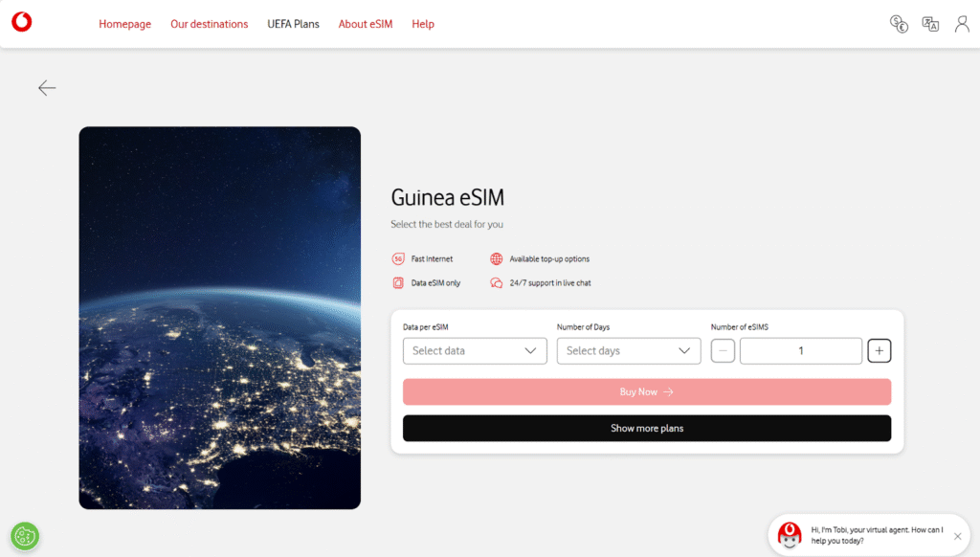The height and width of the screenshot is (557, 980).
Task: Decrease number of eSIMs with minus
Action: (724, 351)
